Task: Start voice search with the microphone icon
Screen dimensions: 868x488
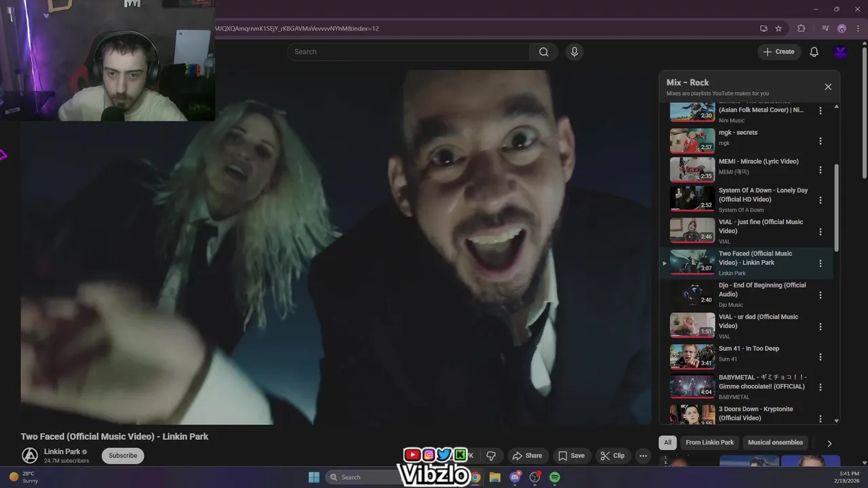Action: pyautogui.click(x=574, y=52)
